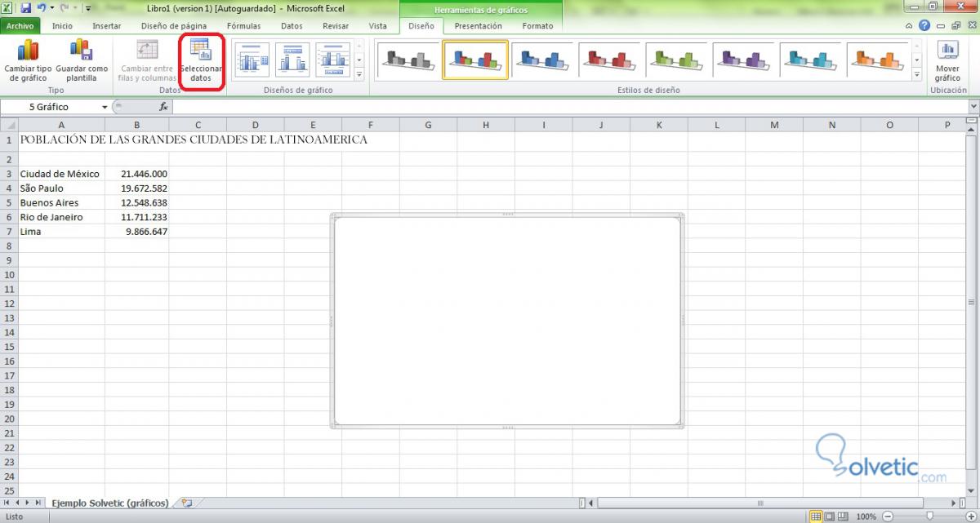The height and width of the screenshot is (523, 980).
Task: Apply the red chart style
Action: pyautogui.click(x=611, y=60)
